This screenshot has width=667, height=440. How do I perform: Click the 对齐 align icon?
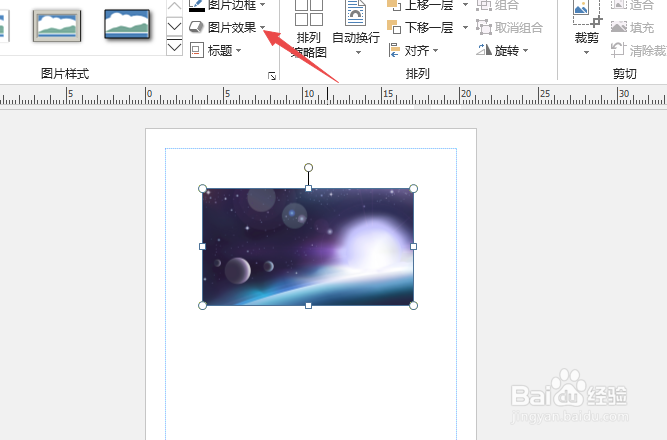(394, 50)
